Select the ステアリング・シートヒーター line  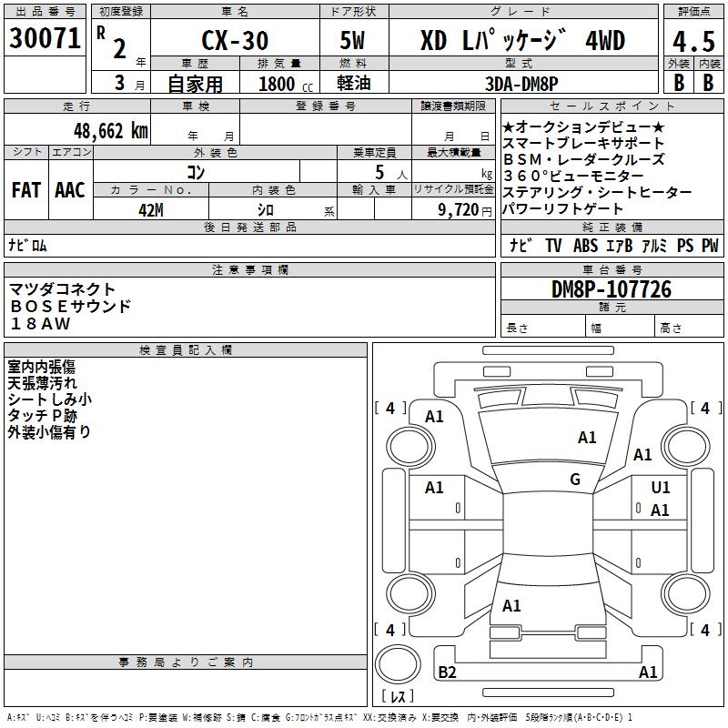[598, 192]
